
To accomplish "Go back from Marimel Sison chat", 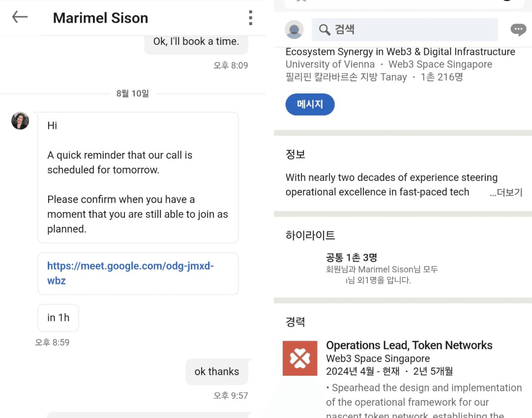I will coord(20,17).
